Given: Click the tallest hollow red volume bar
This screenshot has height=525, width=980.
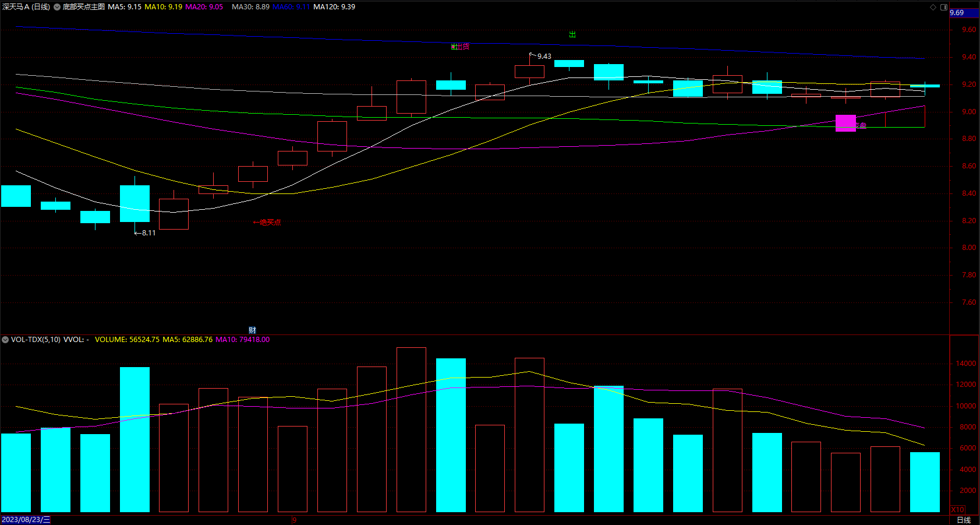Looking at the screenshot, I should click(x=411, y=429).
